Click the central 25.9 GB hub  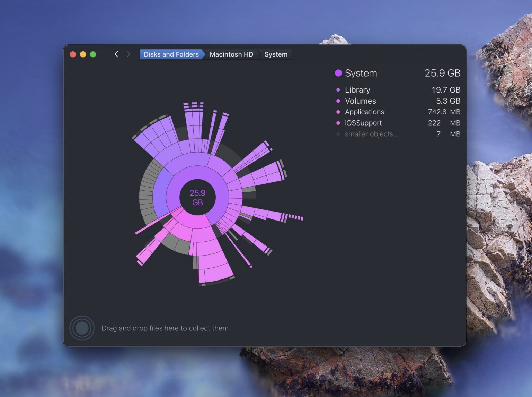[197, 197]
